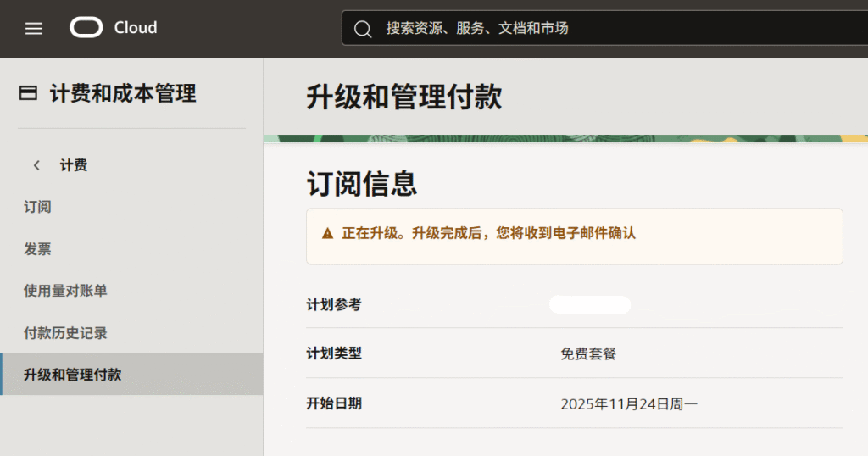Open 使用量对账单 page
The image size is (868, 456).
pos(65,291)
